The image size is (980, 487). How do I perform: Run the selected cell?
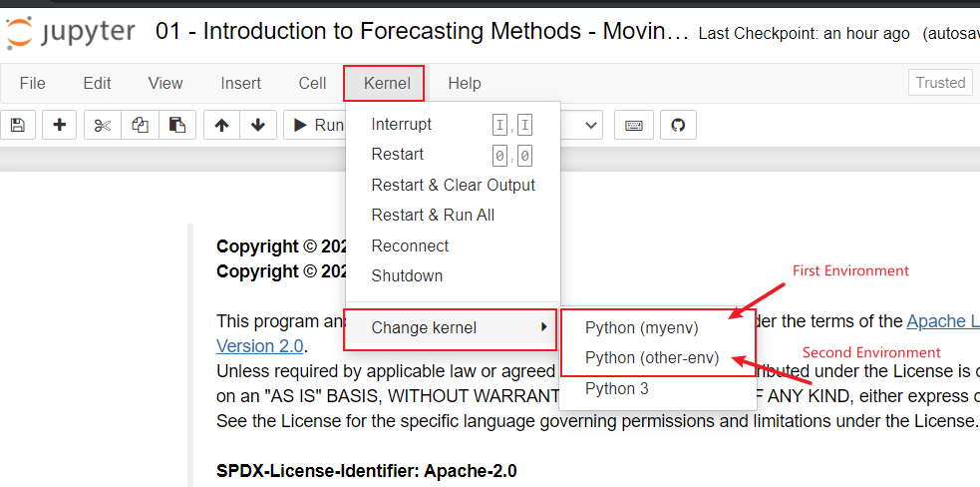coord(315,125)
